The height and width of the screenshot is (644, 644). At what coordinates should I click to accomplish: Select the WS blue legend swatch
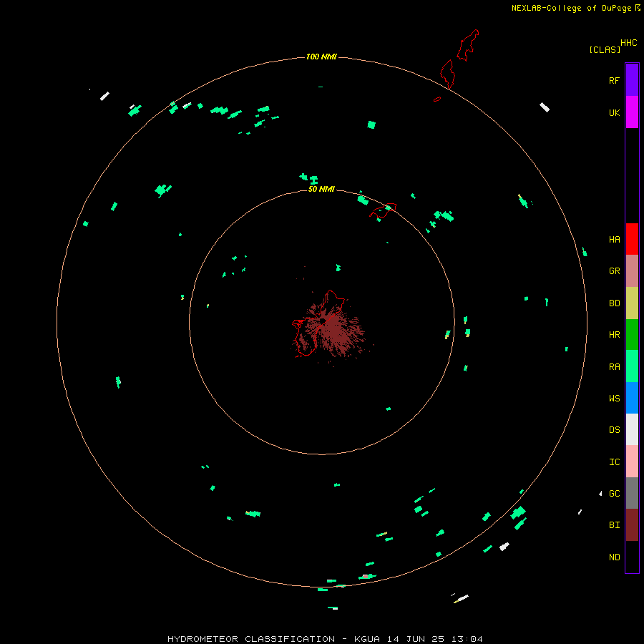pos(632,398)
